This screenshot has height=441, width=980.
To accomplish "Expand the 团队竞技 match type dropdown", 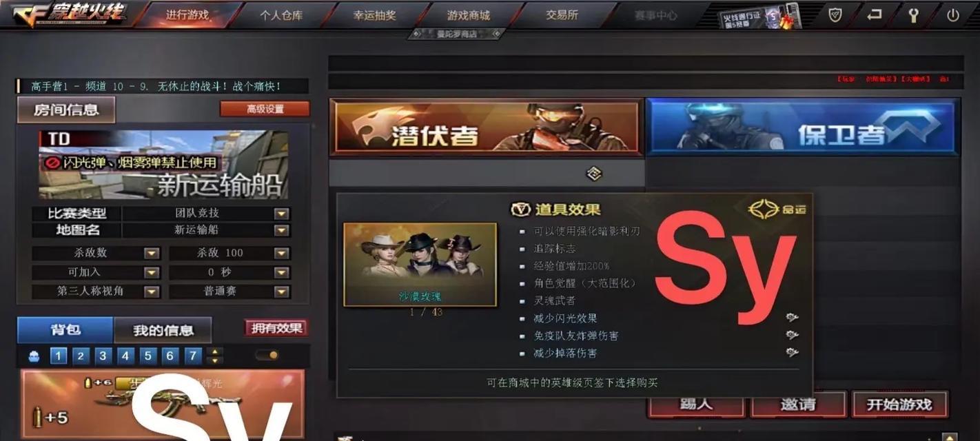I will coord(281,214).
